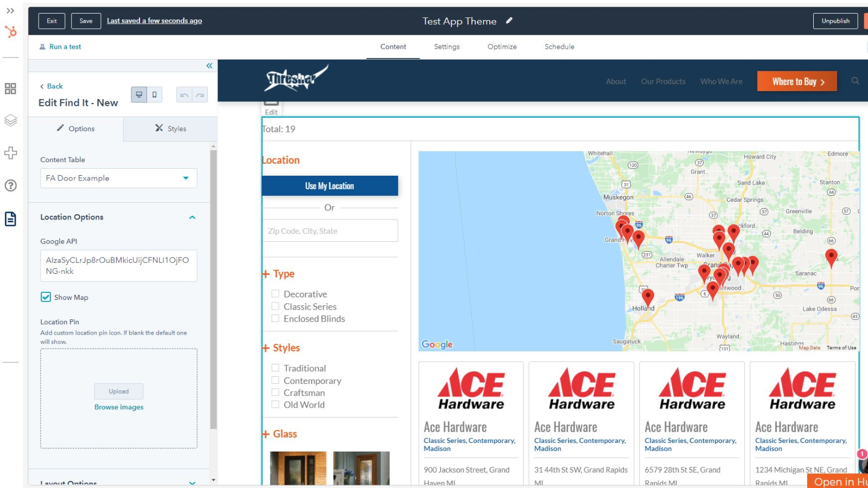Open Run a test link
This screenshot has width=868, height=488.
65,47
